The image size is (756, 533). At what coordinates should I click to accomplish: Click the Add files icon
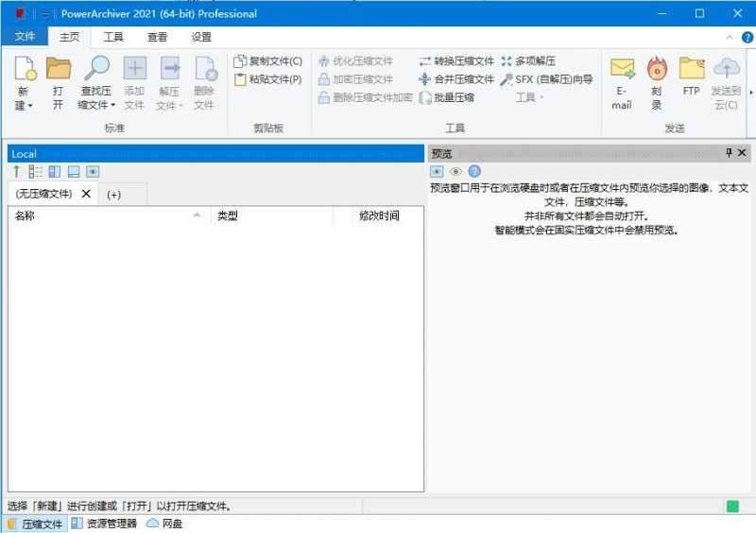click(135, 68)
